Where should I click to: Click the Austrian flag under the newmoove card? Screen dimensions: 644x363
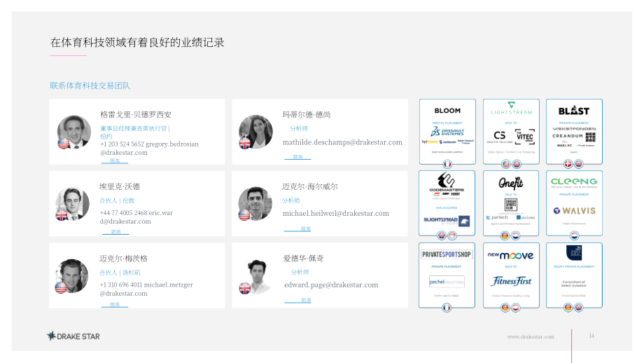click(x=516, y=308)
